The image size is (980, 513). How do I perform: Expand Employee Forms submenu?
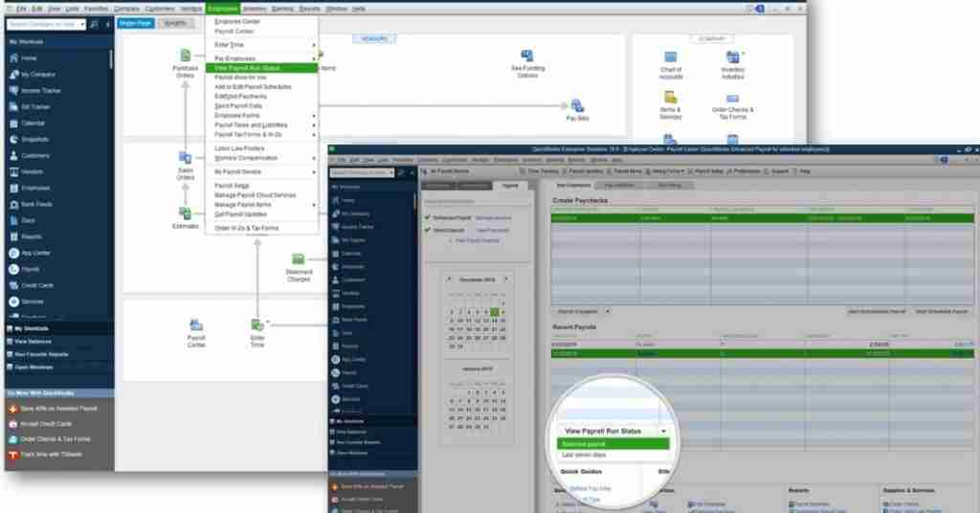pyautogui.click(x=261, y=116)
